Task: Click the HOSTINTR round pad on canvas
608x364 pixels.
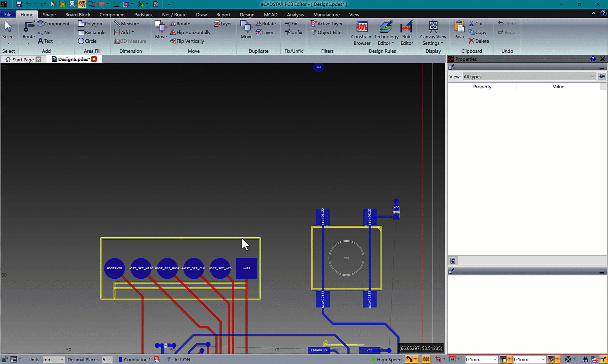Action: pos(115,268)
